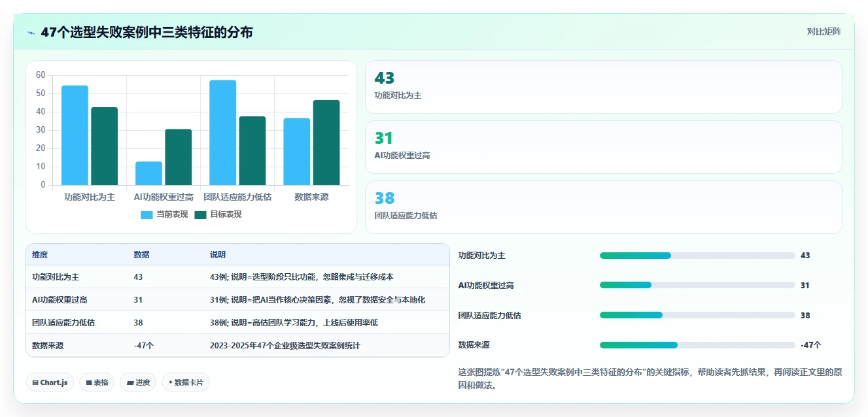The width and height of the screenshot is (868, 417).
Task: Select the AI功能权重过高 card showing 31
Action: 603,147
